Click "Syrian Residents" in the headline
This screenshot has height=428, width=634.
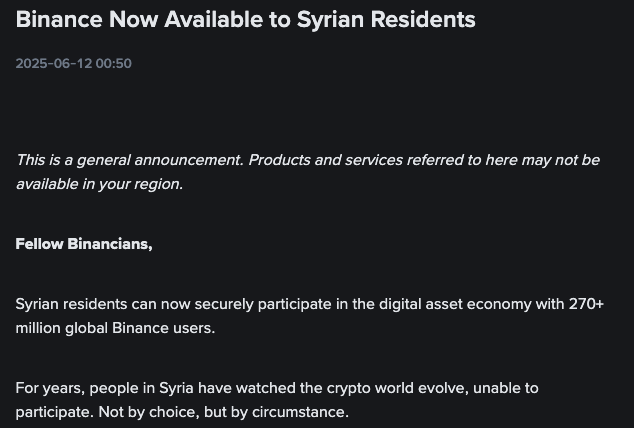(x=386, y=19)
